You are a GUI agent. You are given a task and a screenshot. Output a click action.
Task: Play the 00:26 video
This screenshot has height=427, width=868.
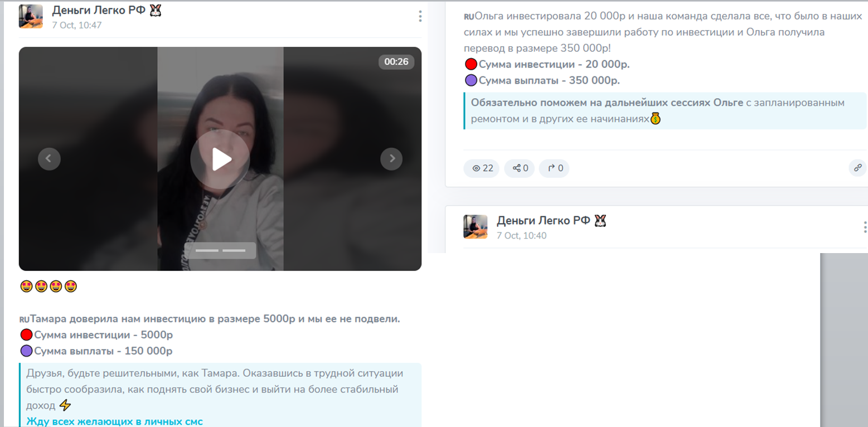(x=220, y=159)
